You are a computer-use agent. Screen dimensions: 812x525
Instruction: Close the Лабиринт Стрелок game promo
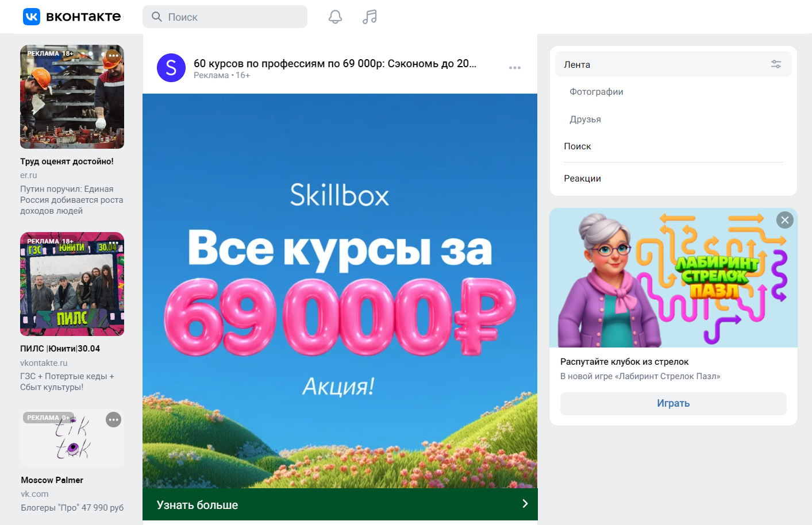pyautogui.click(x=785, y=220)
